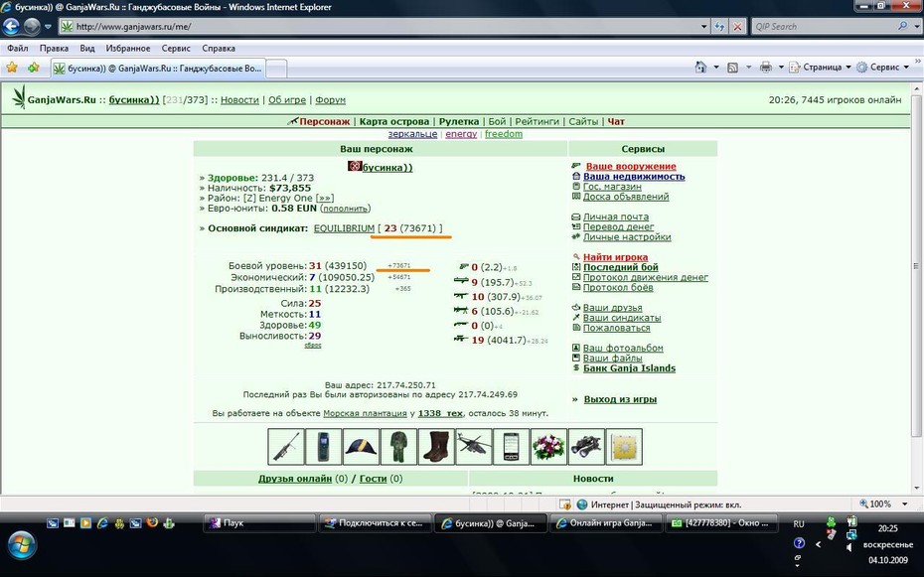This screenshot has height=577, width=924.
Task: Click the syndicate emblem next to бусинка))
Action: [x=354, y=167]
